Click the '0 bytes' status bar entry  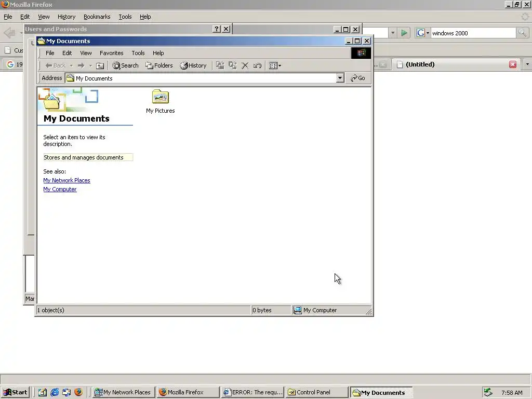click(x=262, y=310)
